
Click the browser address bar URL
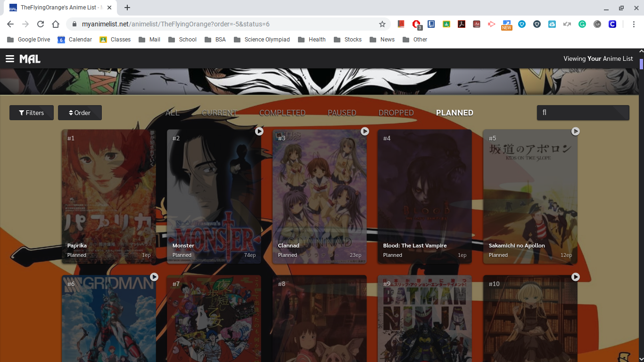[176, 24]
